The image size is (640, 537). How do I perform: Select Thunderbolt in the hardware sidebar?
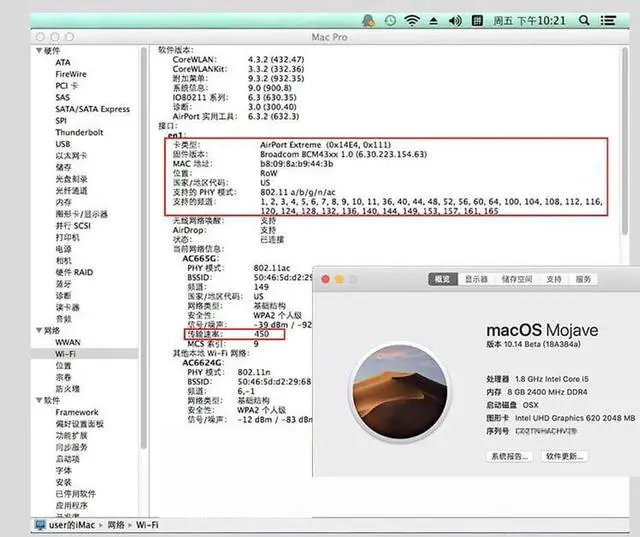pos(79,132)
